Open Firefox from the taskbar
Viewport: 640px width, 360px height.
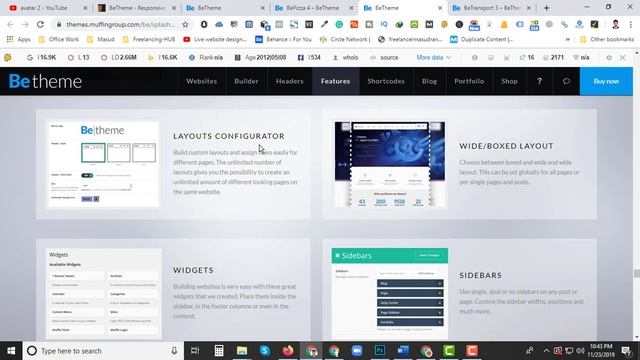point(288,351)
